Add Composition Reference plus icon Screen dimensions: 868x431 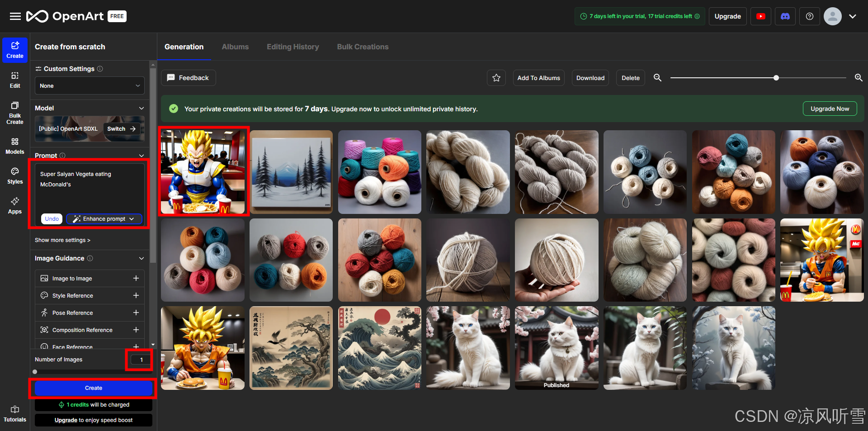coord(136,330)
